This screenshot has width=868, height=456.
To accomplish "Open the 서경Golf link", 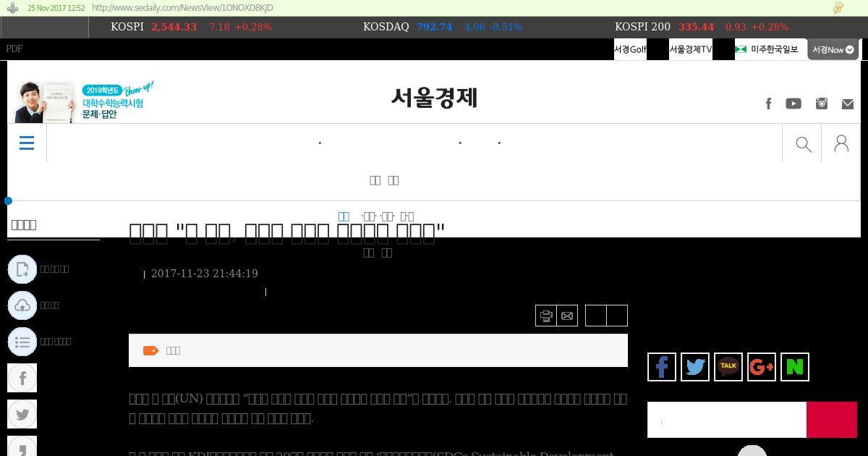I will pos(630,49).
